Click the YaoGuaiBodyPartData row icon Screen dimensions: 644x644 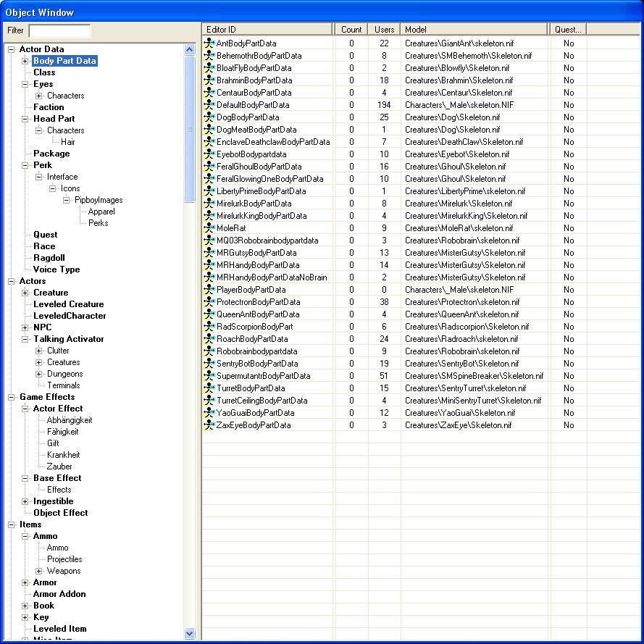pos(209,413)
